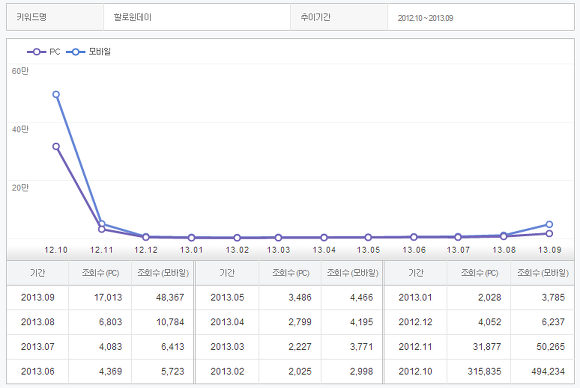Click the 48,367 mobile views cell
Image resolution: width=580 pixels, height=388 pixels.
(163, 297)
